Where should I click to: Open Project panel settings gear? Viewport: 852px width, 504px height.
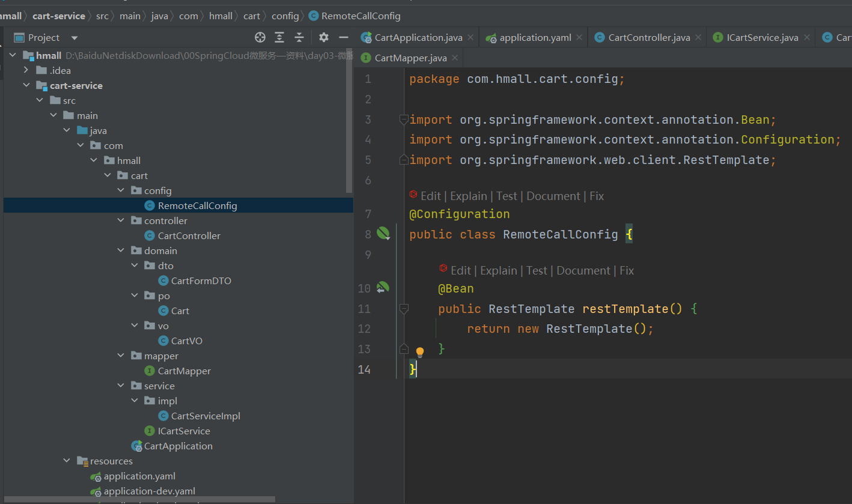click(x=324, y=37)
